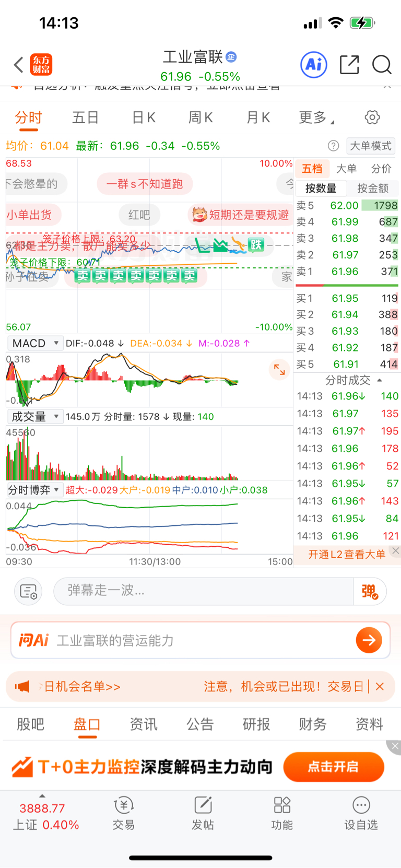Close the T+0主力监控 ad

tap(394, 747)
